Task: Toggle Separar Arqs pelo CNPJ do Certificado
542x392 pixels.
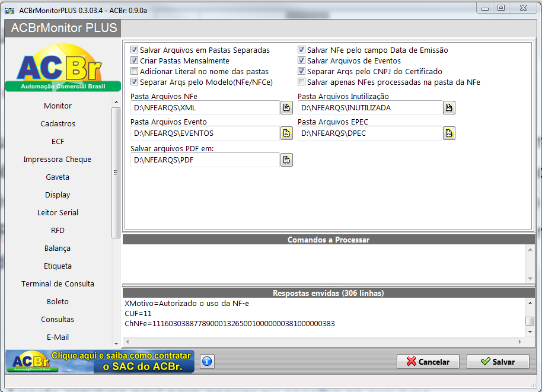Action: click(302, 71)
